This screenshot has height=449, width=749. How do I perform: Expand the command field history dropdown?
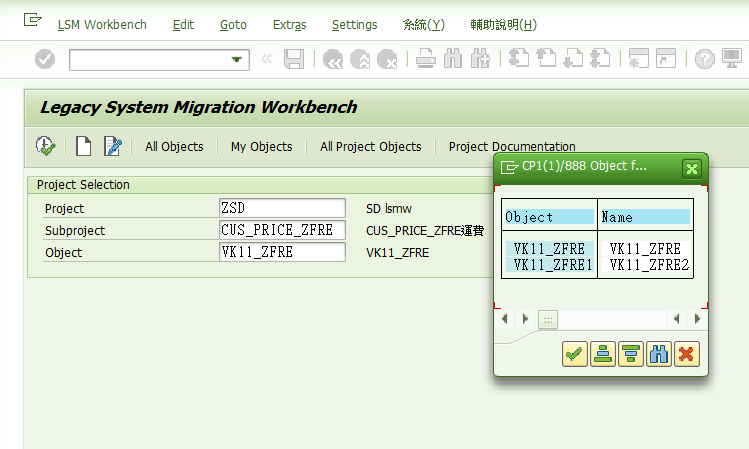click(236, 60)
